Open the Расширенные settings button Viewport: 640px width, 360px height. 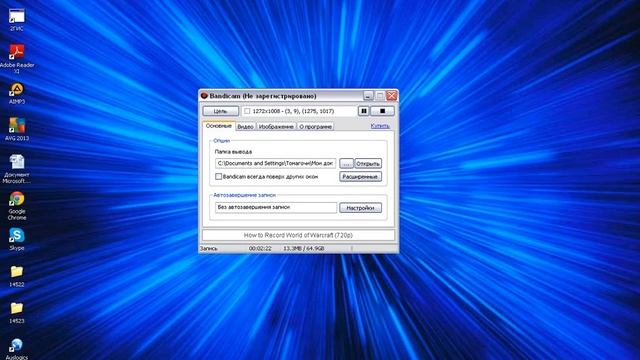pyautogui.click(x=360, y=176)
